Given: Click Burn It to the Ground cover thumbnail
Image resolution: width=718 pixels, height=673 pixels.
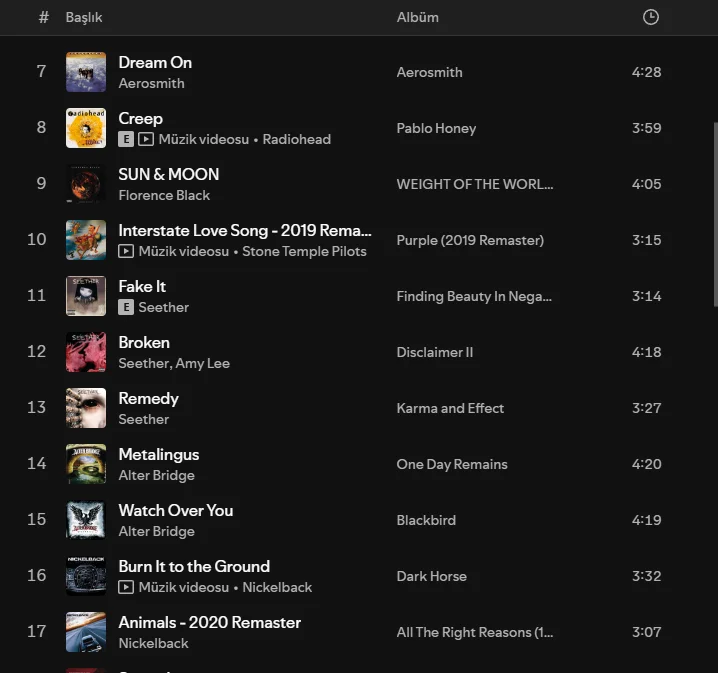Looking at the screenshot, I should pos(86,576).
